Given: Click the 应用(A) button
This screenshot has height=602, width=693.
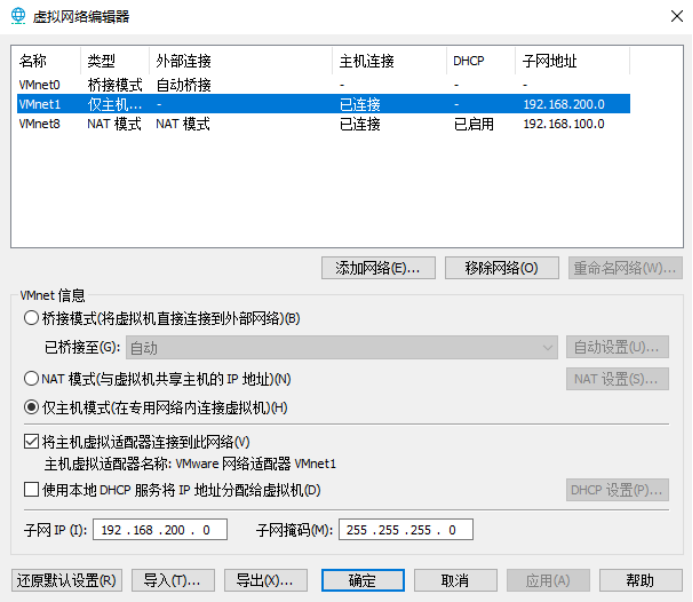Looking at the screenshot, I should 548,580.
